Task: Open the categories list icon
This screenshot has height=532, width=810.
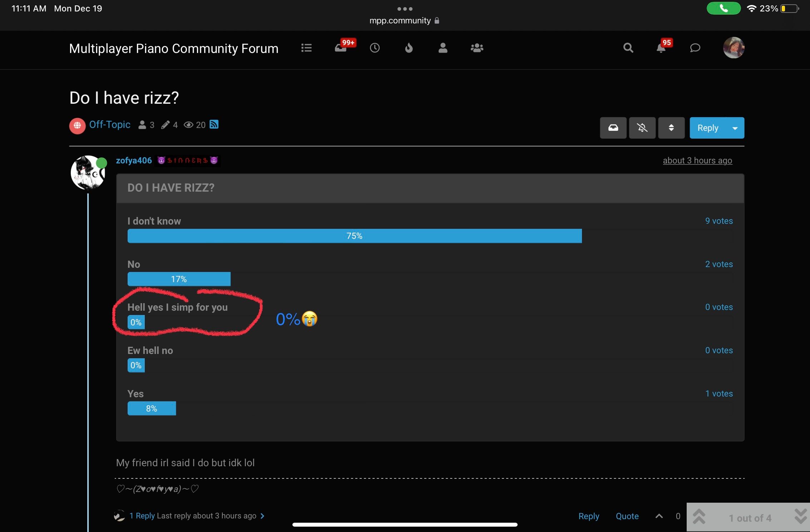Action: tap(306, 48)
